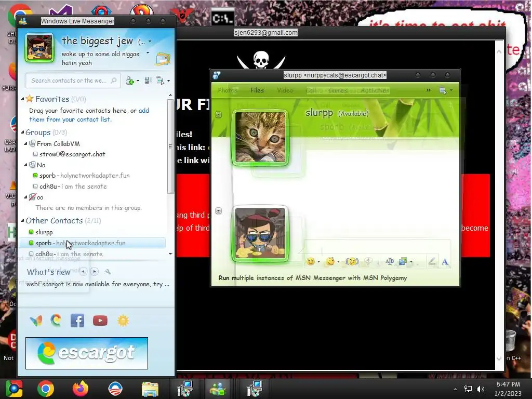Click Video in the chat window
532x399 pixels.
click(285, 90)
